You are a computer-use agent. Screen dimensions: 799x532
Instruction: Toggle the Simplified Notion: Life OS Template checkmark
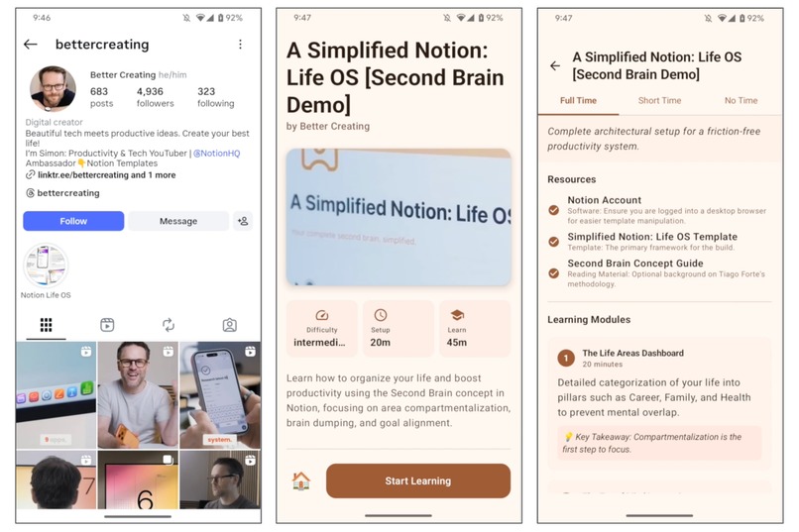point(554,242)
